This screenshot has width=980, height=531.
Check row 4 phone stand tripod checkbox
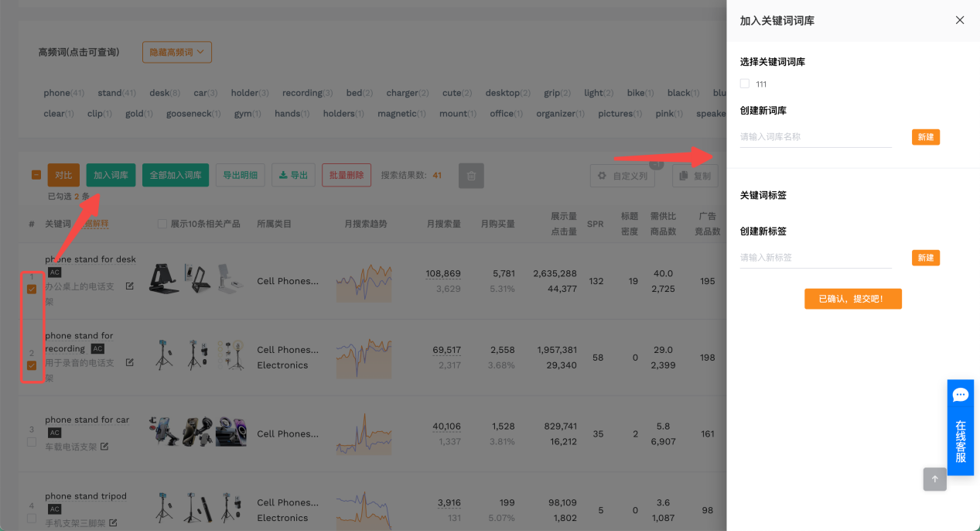[32, 519]
